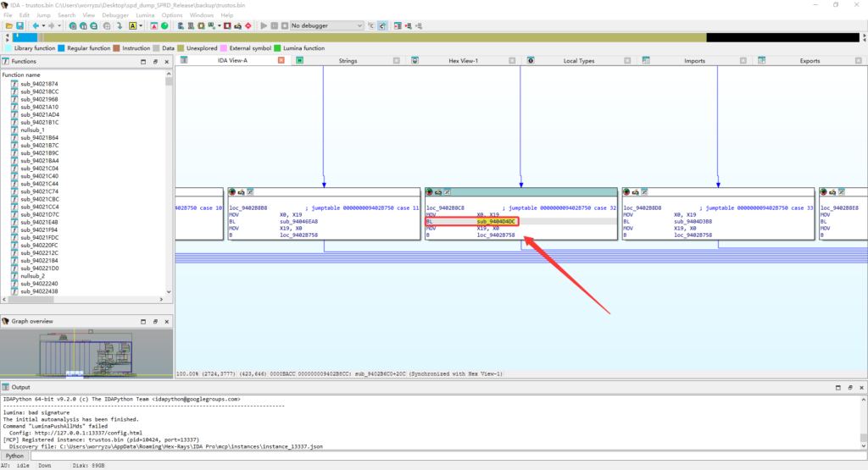Click the Lumina function green legend swatch

(277, 48)
